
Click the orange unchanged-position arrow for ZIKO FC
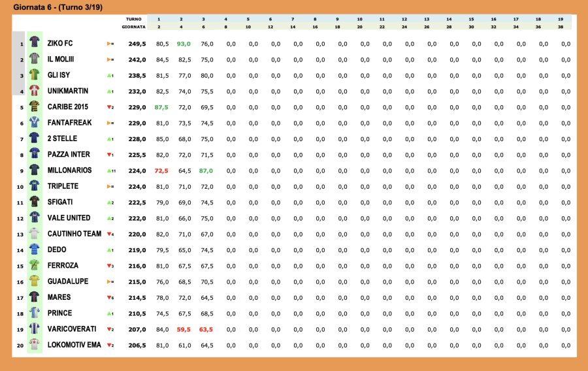click(110, 44)
